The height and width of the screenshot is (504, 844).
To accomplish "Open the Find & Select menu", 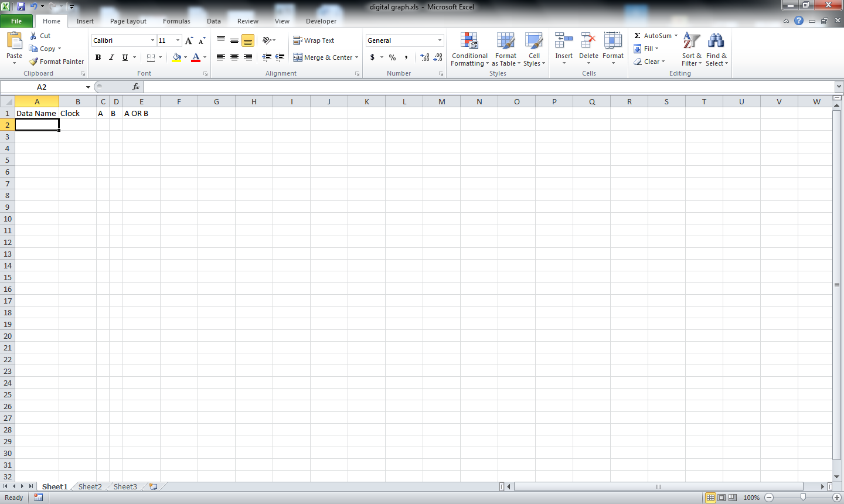I will pyautogui.click(x=716, y=50).
